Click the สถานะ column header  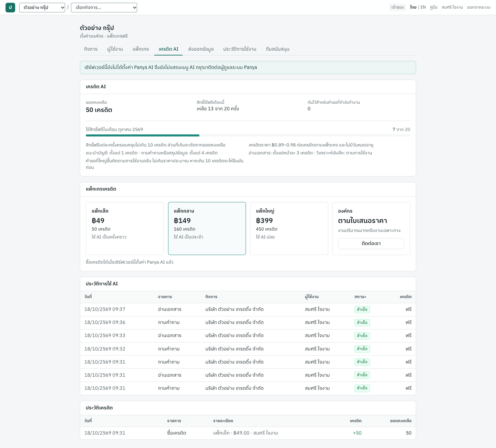[360, 297]
